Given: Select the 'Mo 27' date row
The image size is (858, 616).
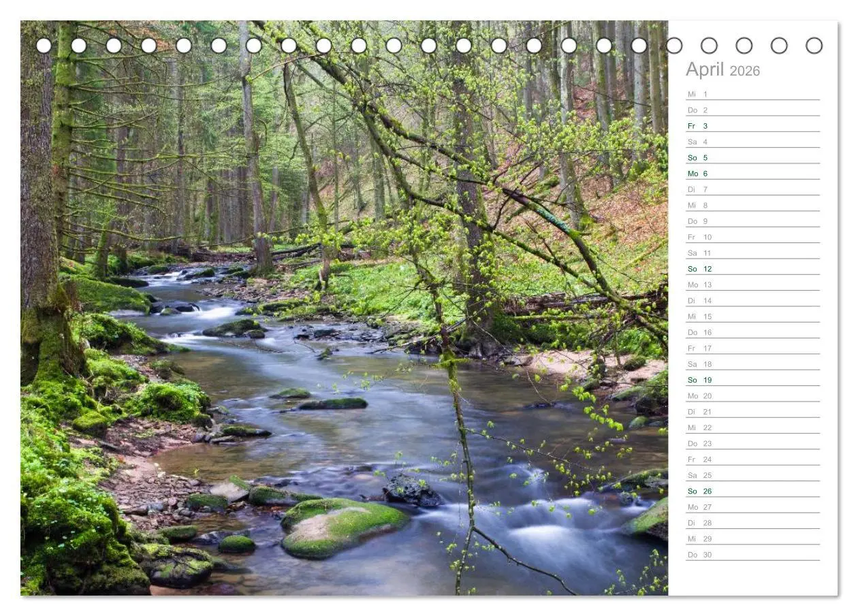Looking at the screenshot, I should coord(752,506).
